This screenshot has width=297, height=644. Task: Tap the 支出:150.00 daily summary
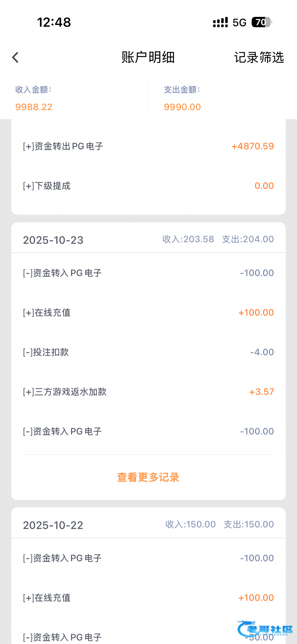249,524
